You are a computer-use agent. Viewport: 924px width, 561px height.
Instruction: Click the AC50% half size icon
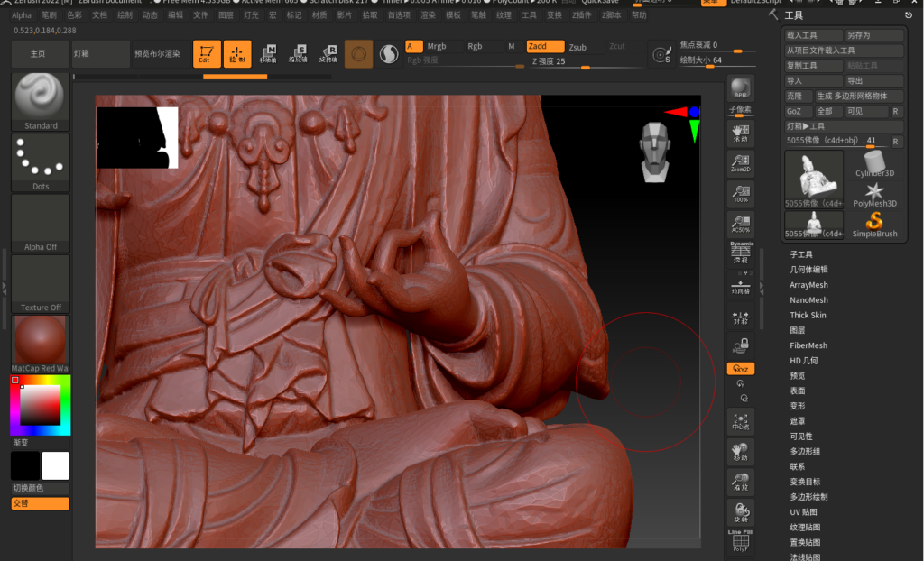point(740,224)
